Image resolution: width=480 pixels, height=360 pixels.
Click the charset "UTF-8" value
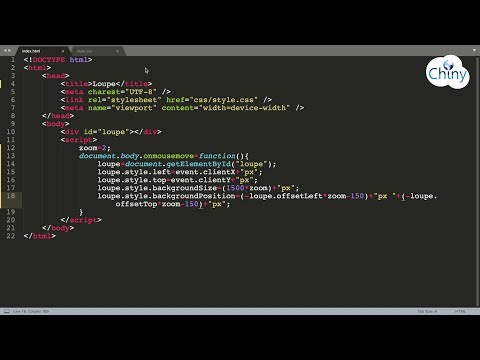141,92
